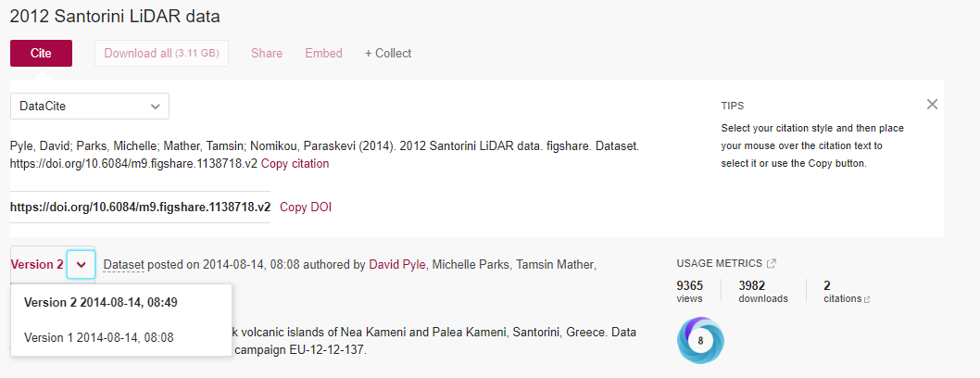Open citations external link icon

point(867,299)
